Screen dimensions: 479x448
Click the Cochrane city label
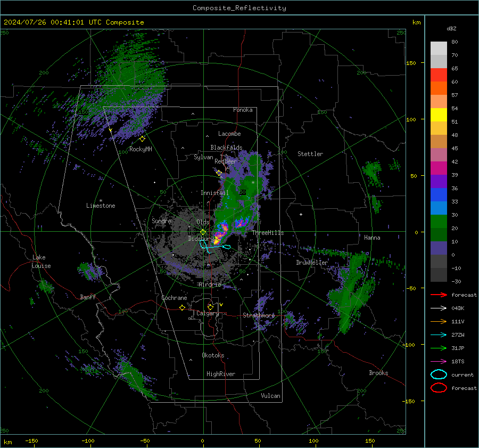click(174, 298)
